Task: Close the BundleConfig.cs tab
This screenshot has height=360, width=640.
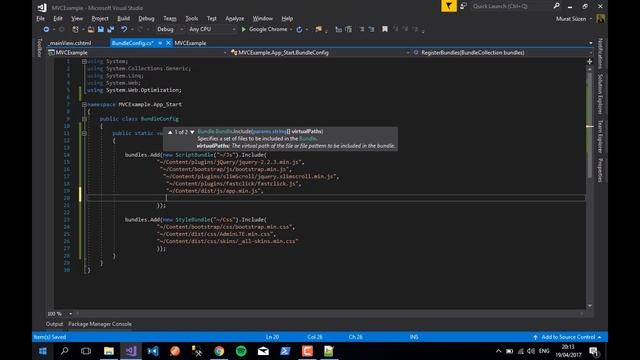Action: [168, 43]
